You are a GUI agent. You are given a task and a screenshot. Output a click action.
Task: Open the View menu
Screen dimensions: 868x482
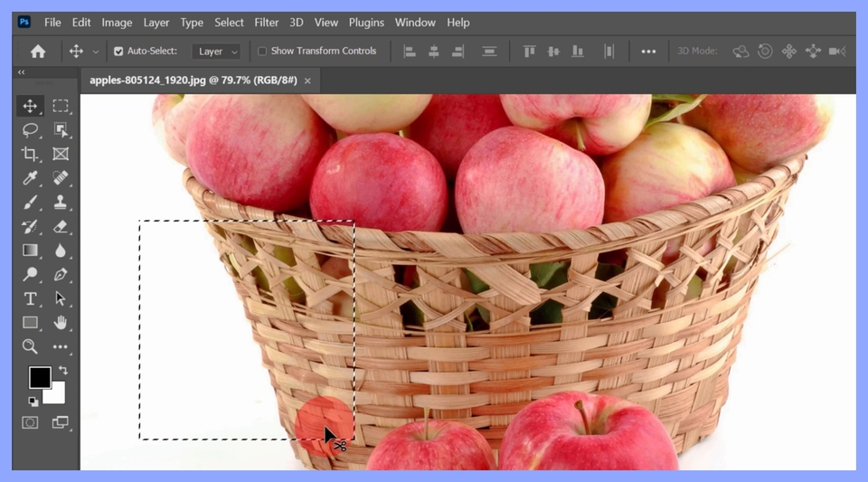point(326,23)
